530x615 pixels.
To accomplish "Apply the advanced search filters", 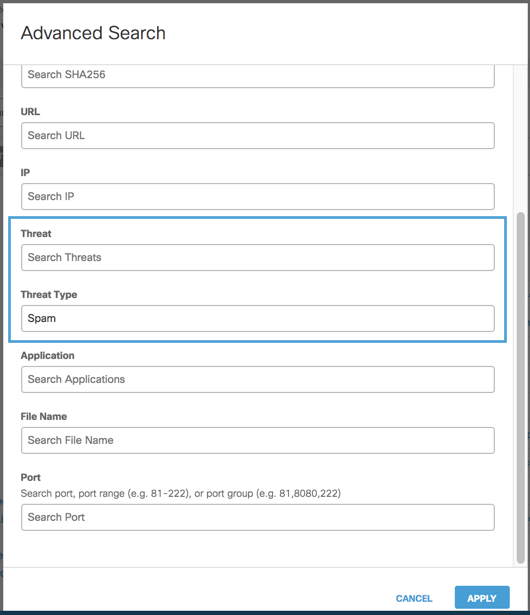I will [482, 598].
